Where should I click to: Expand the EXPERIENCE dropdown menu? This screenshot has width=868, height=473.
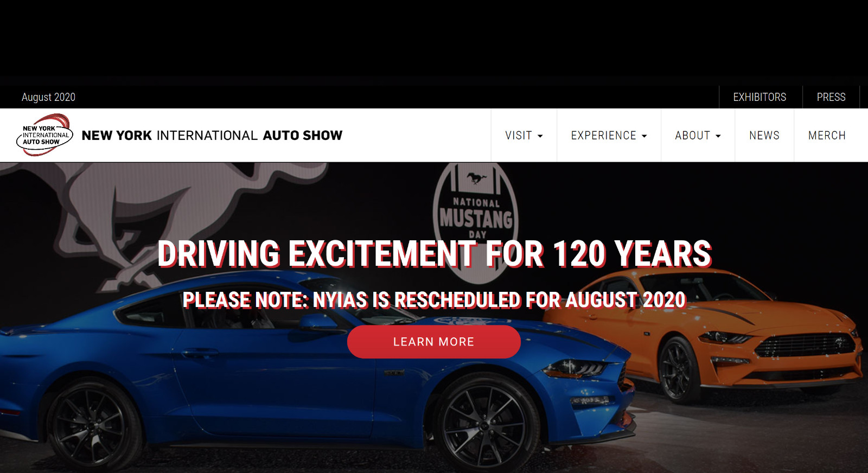click(609, 135)
